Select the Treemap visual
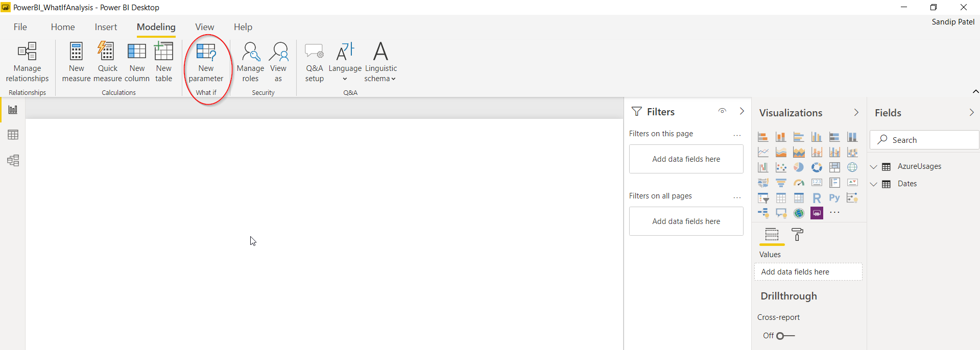Image resolution: width=980 pixels, height=350 pixels. point(834,167)
